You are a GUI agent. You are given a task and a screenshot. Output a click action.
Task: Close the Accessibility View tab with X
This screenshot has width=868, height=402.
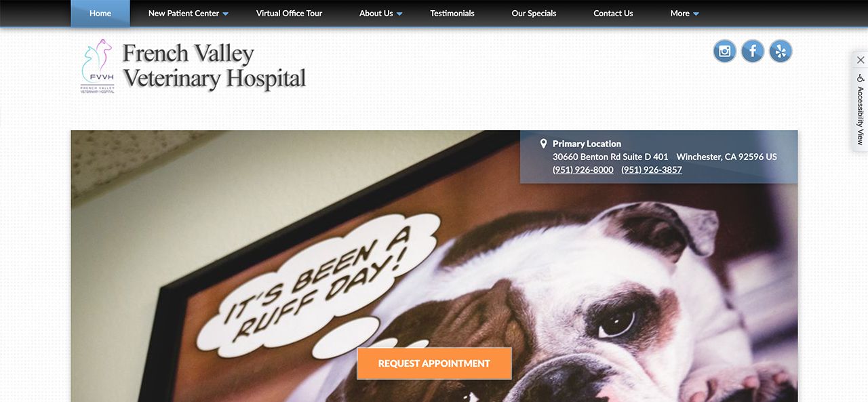(861, 60)
